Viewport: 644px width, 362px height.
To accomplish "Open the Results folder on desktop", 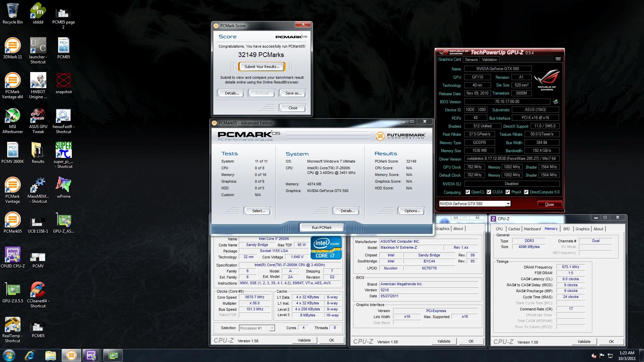I will (x=38, y=153).
